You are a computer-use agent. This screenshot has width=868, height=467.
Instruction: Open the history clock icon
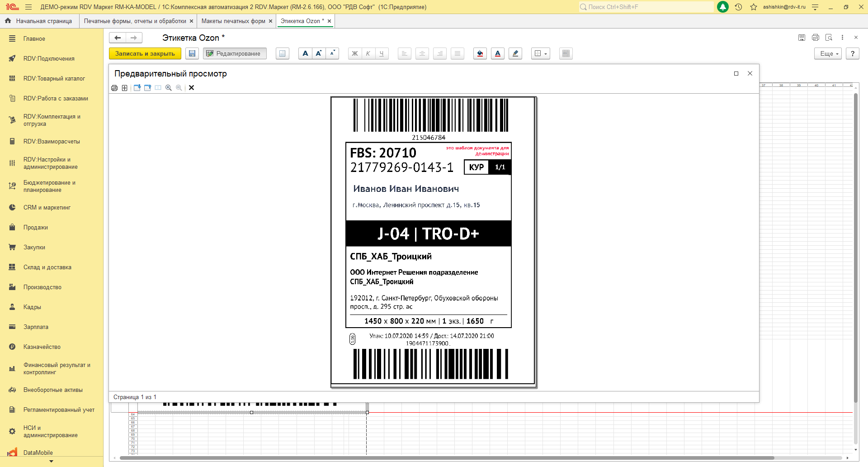[x=738, y=7]
